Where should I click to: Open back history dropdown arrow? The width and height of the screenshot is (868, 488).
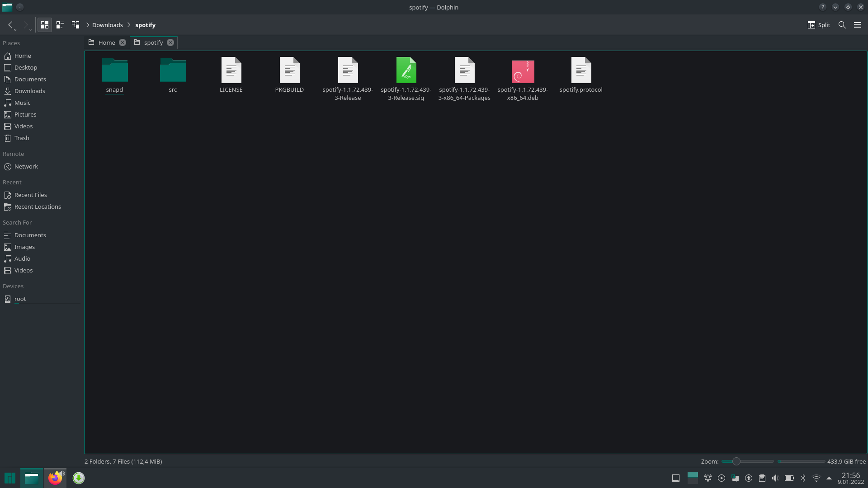[x=15, y=30]
